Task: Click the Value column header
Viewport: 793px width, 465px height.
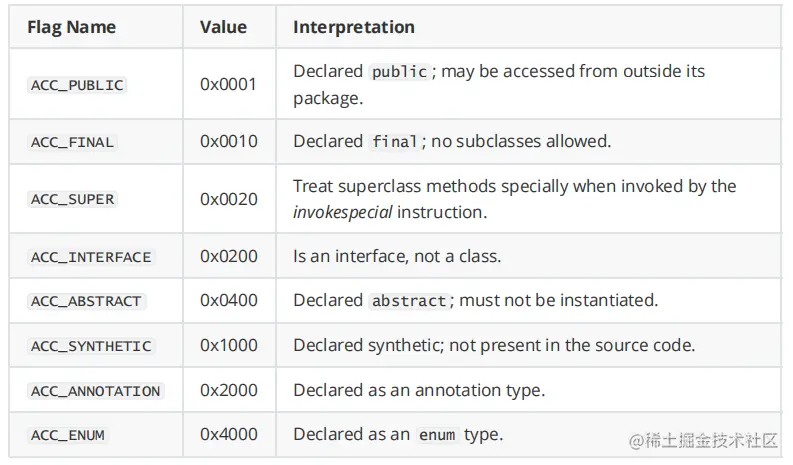Action: [x=223, y=28]
